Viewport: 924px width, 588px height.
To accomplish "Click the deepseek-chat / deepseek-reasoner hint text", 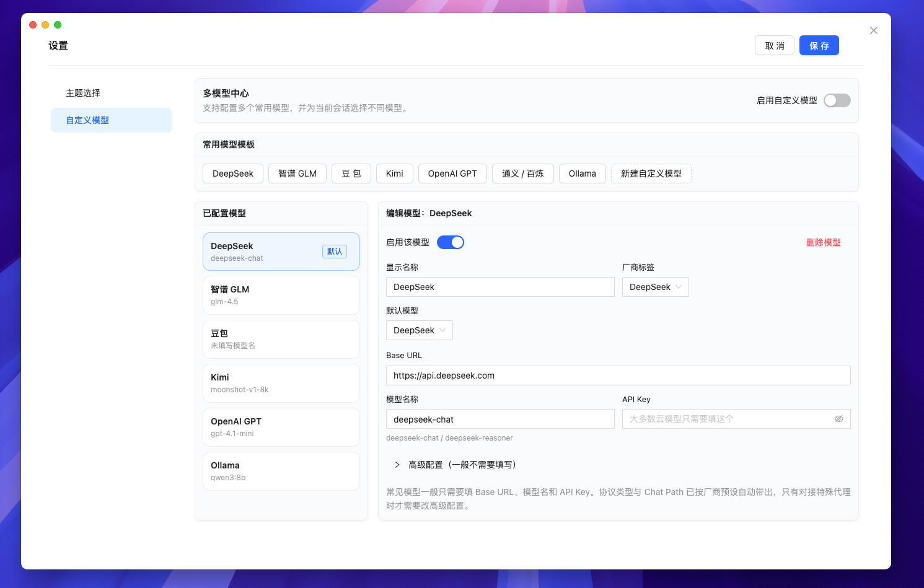I will click(449, 438).
